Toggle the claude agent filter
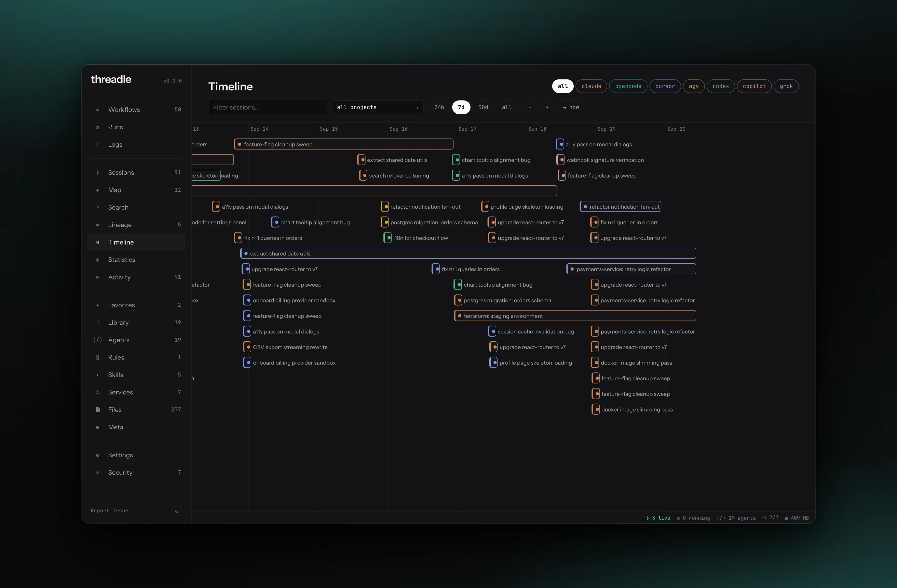This screenshot has width=897, height=588. pyautogui.click(x=591, y=86)
